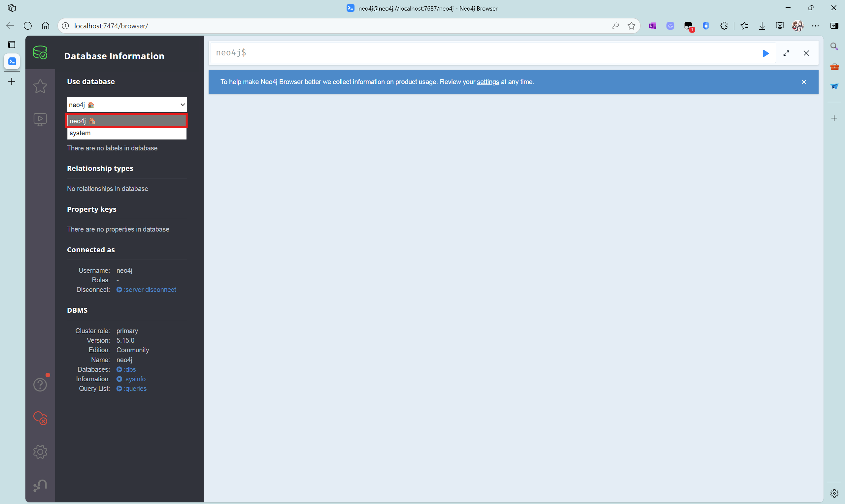View site information icon

[x=66, y=26]
